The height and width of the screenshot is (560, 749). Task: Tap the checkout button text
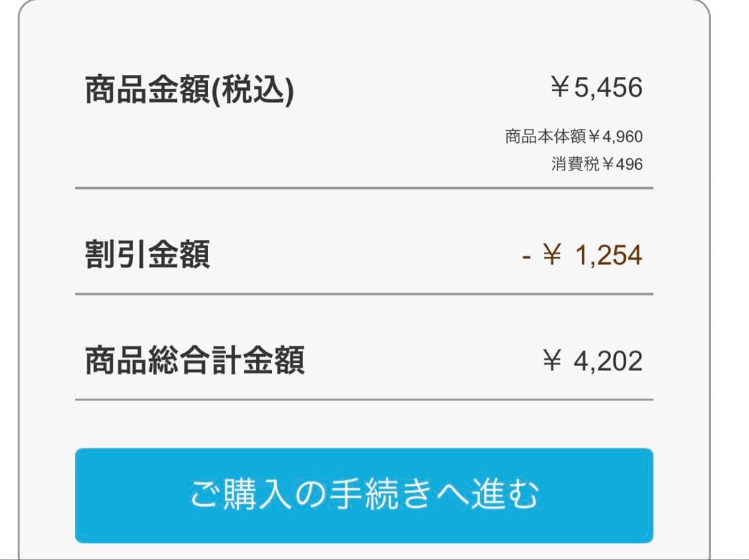coord(363,493)
